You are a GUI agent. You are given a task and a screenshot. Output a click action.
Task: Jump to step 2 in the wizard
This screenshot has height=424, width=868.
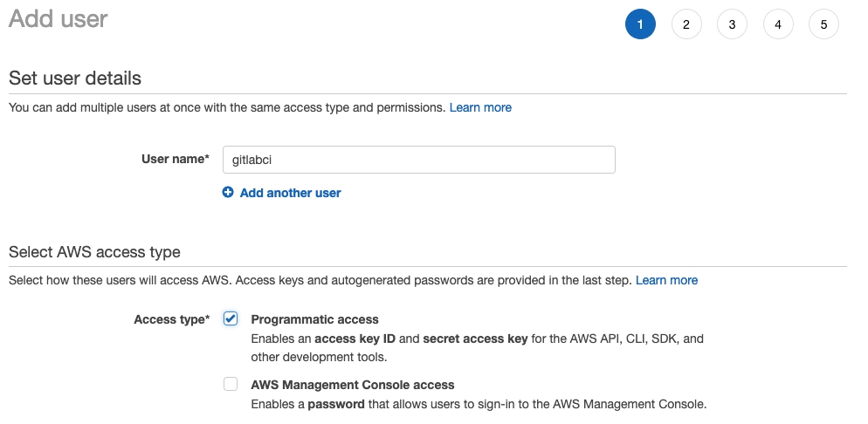point(686,24)
